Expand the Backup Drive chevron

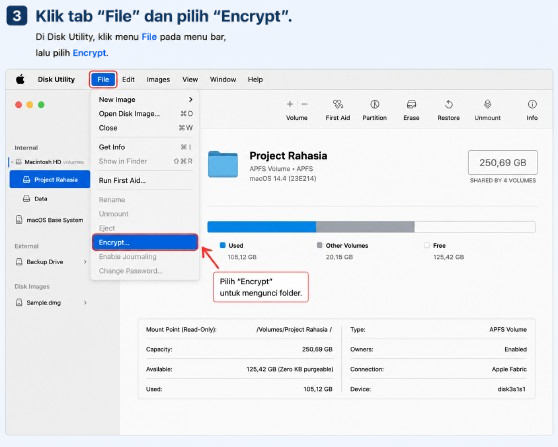point(85,262)
